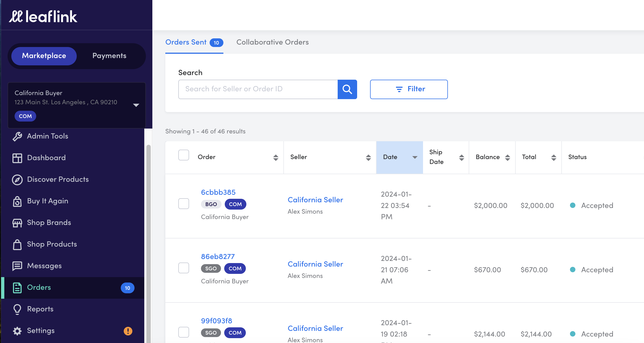Open Reports from the sidebar
Image resolution: width=644 pixels, height=343 pixels.
point(40,309)
